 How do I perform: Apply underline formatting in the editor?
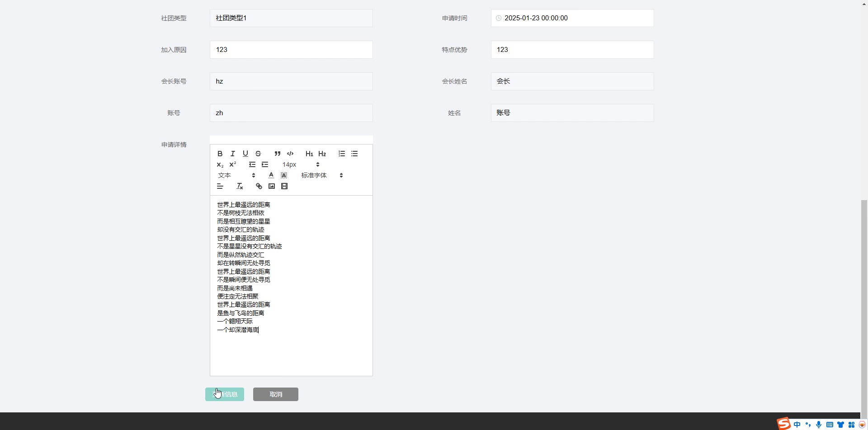click(245, 154)
